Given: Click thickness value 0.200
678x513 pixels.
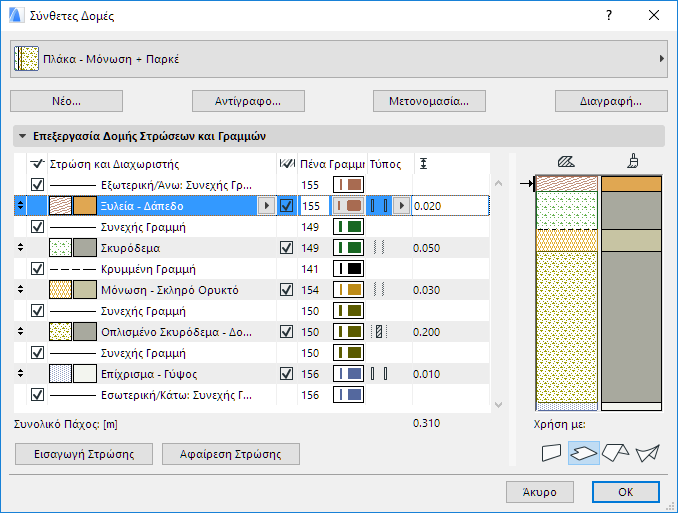Looking at the screenshot, I should (426, 332).
